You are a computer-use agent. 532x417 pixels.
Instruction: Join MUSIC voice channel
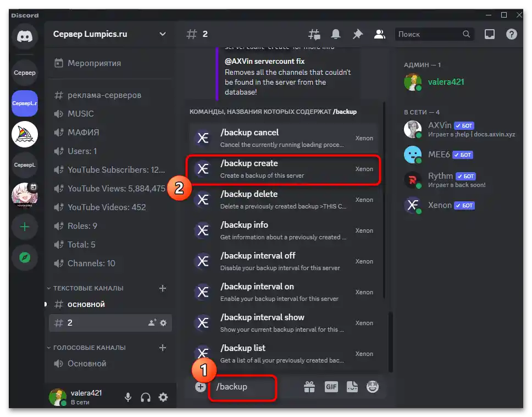(x=110, y=114)
